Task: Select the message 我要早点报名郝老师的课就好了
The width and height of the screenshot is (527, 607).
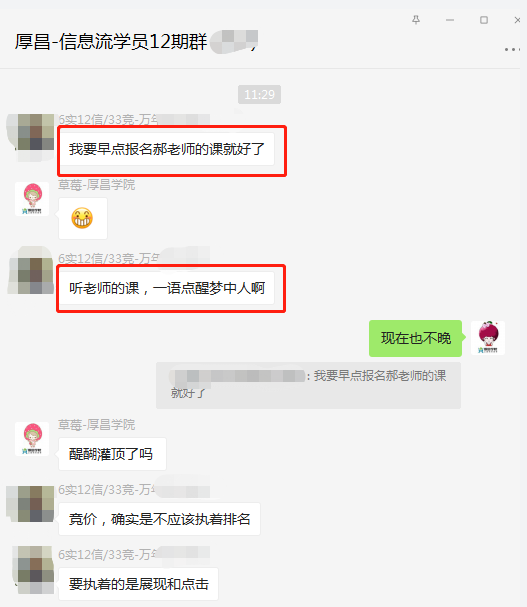Action: click(167, 149)
